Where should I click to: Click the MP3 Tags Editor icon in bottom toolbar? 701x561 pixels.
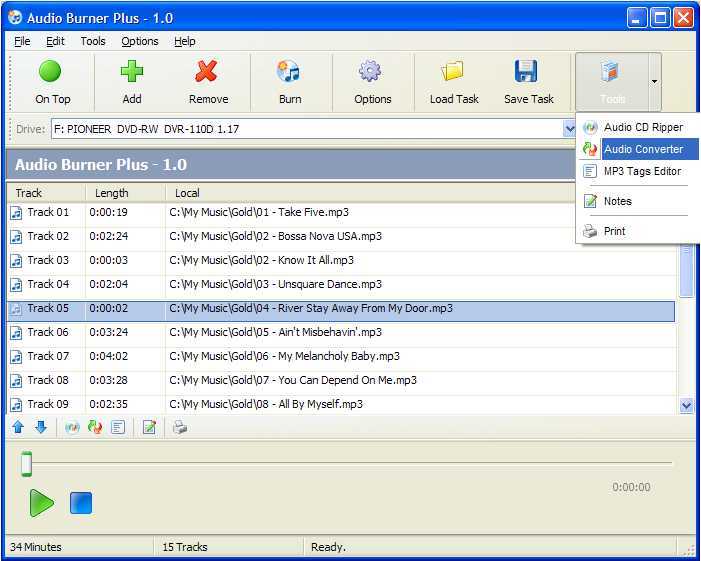pyautogui.click(x=118, y=428)
